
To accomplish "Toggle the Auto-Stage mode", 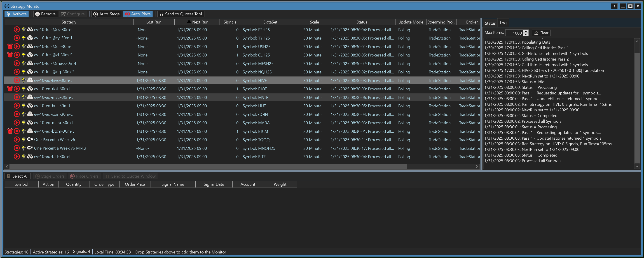I will 106,14.
